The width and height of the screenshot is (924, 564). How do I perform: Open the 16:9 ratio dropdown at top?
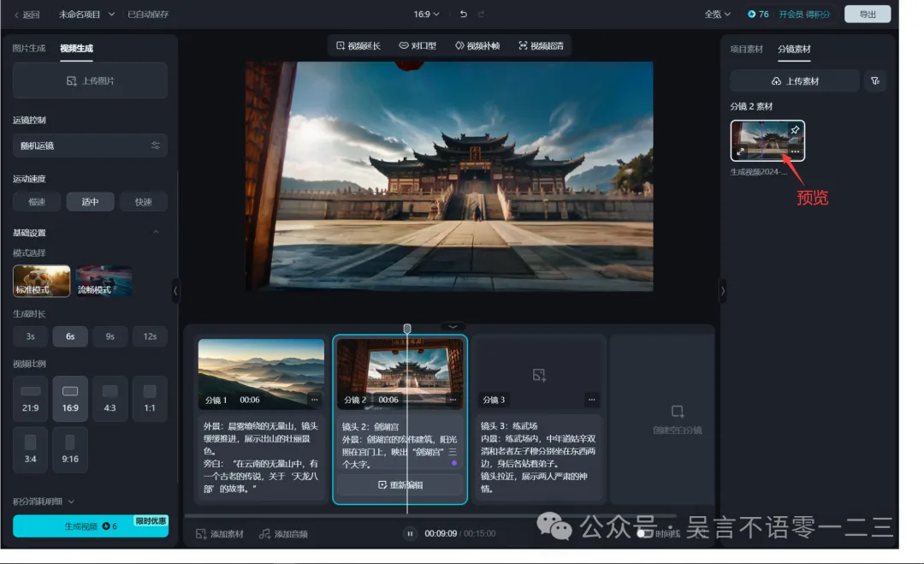coord(426,15)
